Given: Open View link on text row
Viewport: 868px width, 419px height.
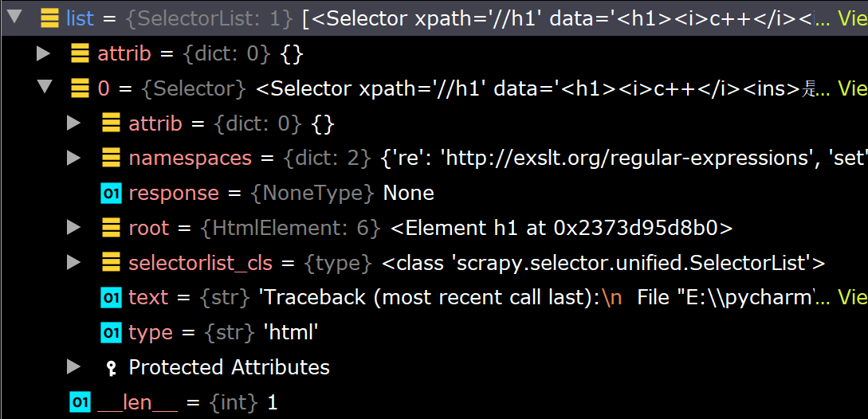Looking at the screenshot, I should click(852, 297).
